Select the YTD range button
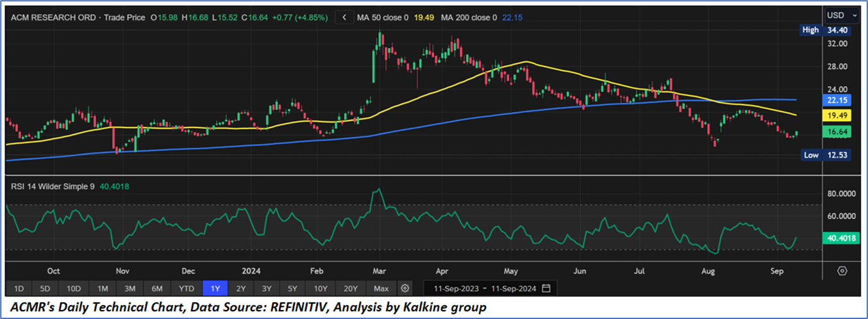Image resolution: width=868 pixels, height=319 pixels. click(187, 288)
